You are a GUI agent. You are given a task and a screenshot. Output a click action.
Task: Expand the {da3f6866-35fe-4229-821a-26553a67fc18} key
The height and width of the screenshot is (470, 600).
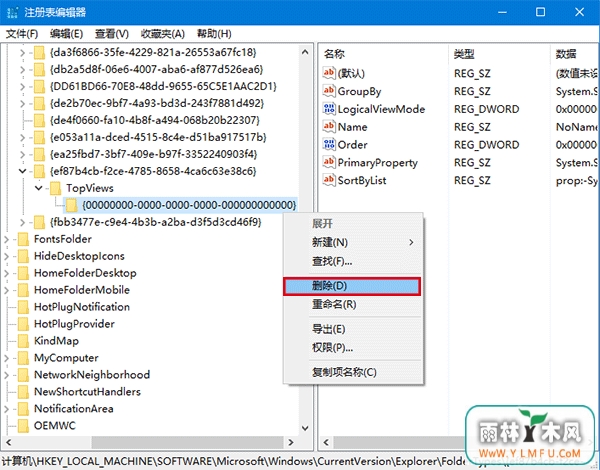tap(22, 53)
